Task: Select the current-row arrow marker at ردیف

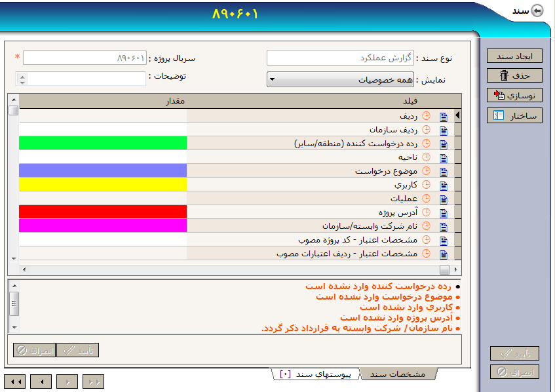Action: [457, 116]
